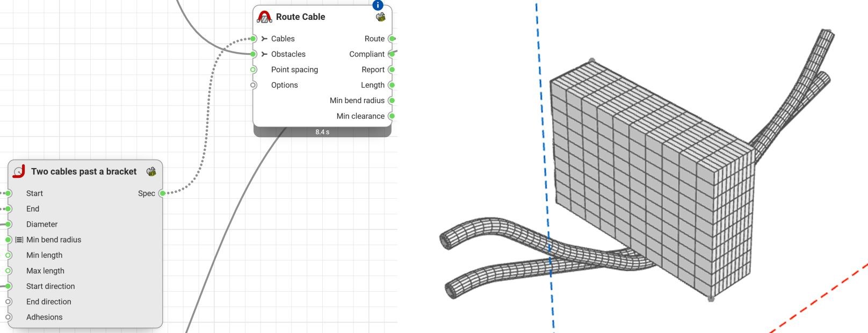Select the Cables input port
This screenshot has width=868, height=333.
coord(254,39)
